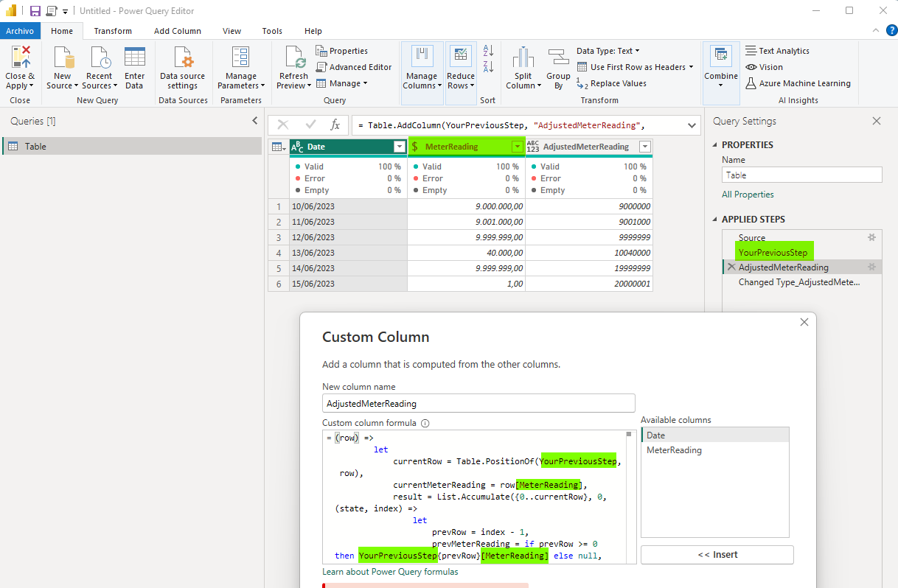Sort ascending using the A-Z icon

pos(488,51)
